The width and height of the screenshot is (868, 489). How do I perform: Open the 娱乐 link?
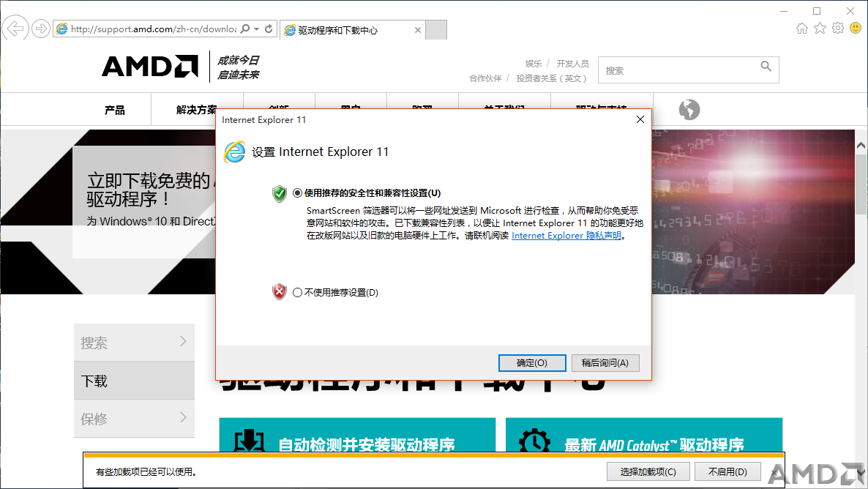click(533, 64)
